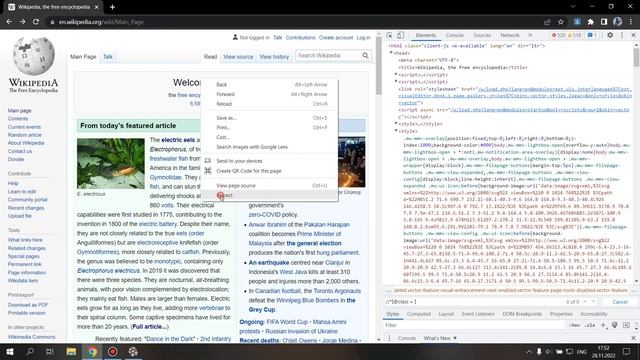Close the What's New drawer tab
Viewport: 640px width, 360px height.
pyautogui.click(x=455, y=338)
